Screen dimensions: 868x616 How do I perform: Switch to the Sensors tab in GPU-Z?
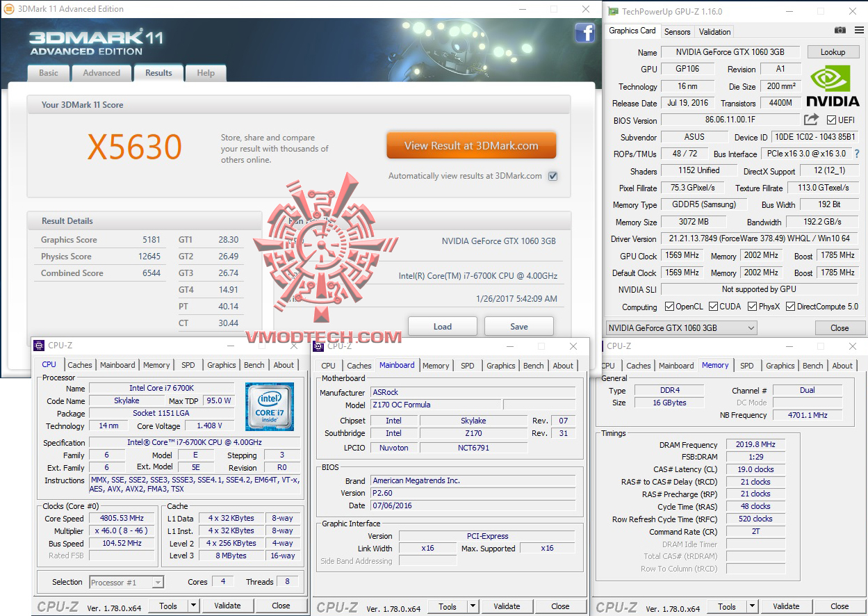coord(677,31)
